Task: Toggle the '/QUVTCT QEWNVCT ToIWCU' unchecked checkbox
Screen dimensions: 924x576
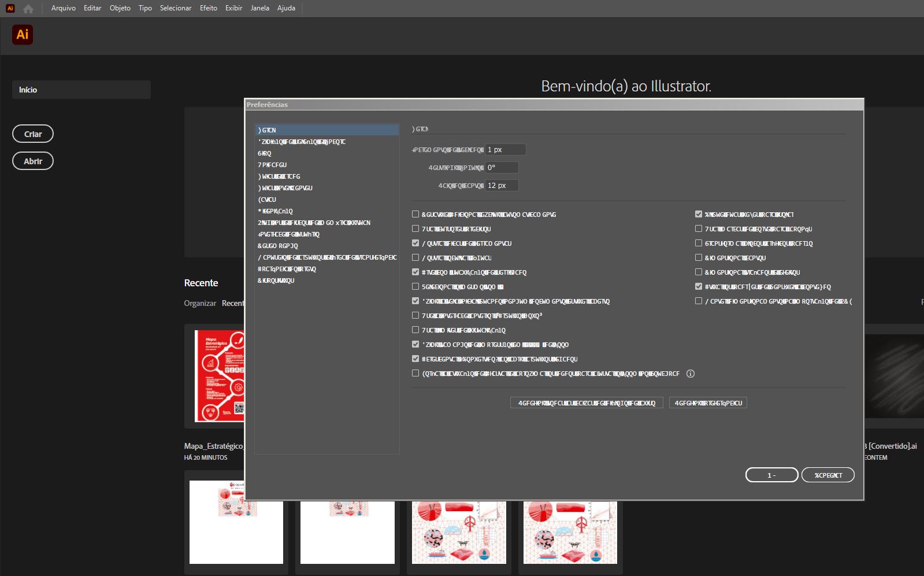Action: [415, 258]
